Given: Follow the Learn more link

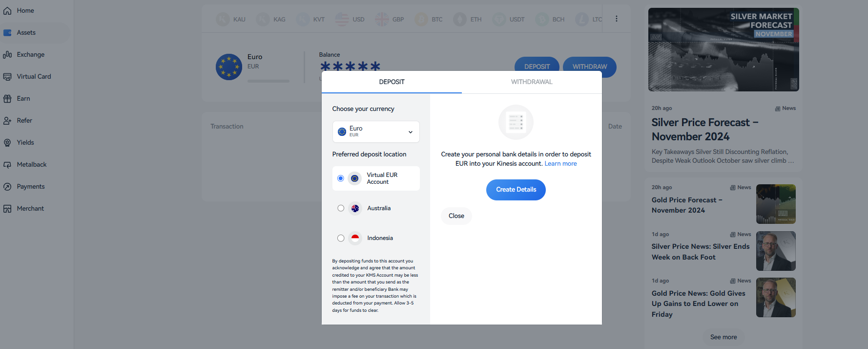Looking at the screenshot, I should pos(560,164).
